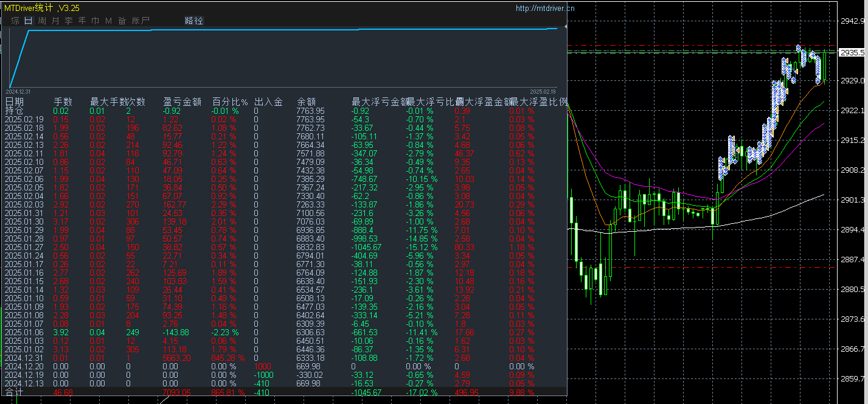868x404 pixels.
Task: Click the 余额 column header
Action: click(x=307, y=102)
